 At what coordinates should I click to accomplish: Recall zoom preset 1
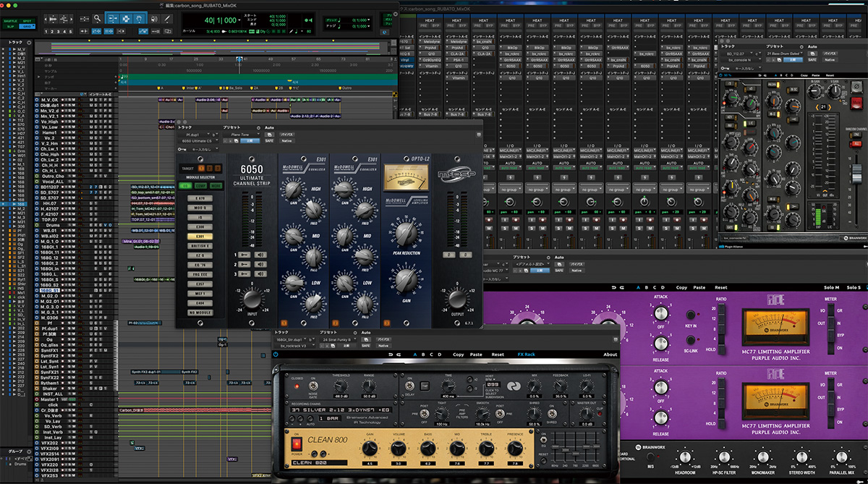point(48,31)
